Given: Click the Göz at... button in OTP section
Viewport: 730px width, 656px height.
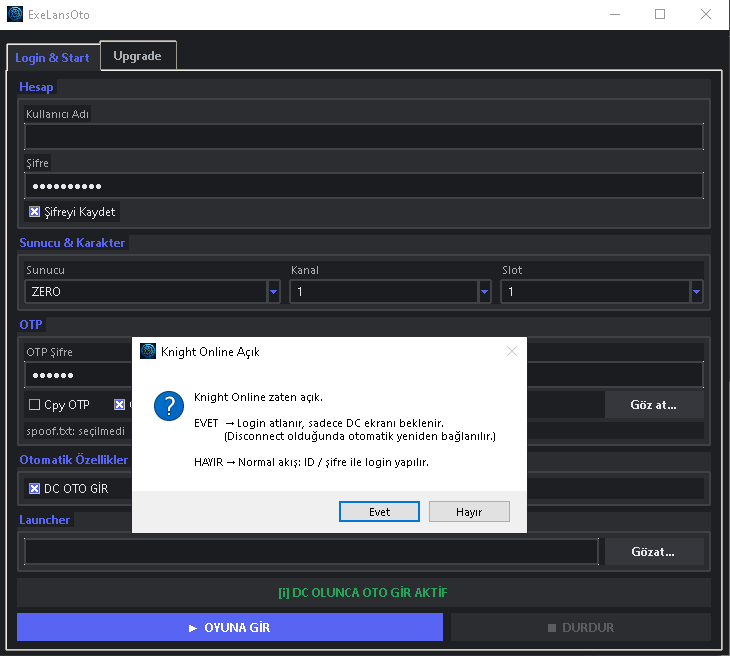Looking at the screenshot, I should pyautogui.click(x=654, y=405).
